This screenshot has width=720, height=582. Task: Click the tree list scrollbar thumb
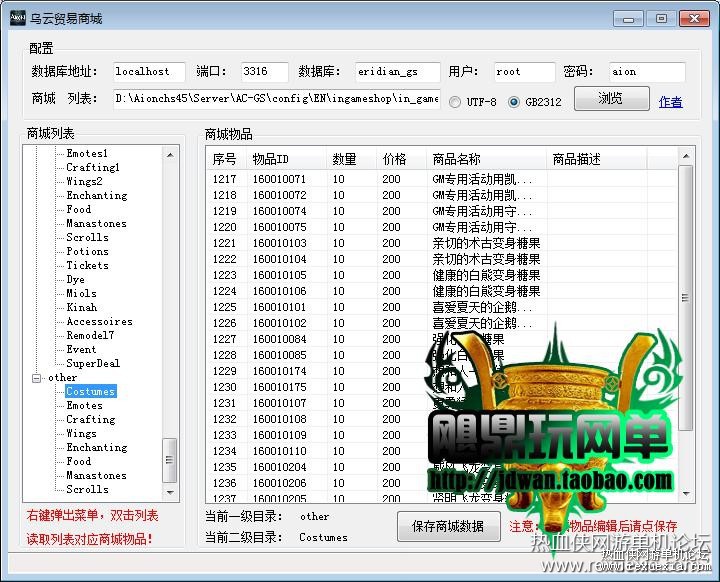tap(170, 460)
